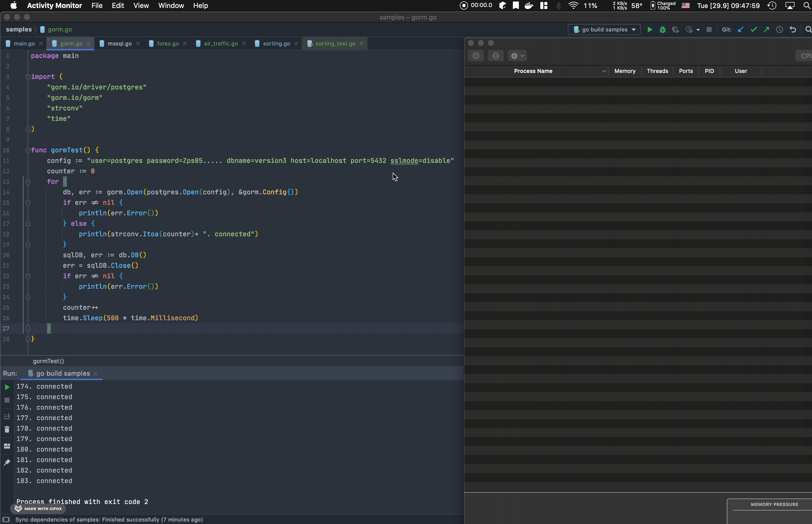Open the View menu
Viewport: 812px width, 524px height.
(x=141, y=5)
